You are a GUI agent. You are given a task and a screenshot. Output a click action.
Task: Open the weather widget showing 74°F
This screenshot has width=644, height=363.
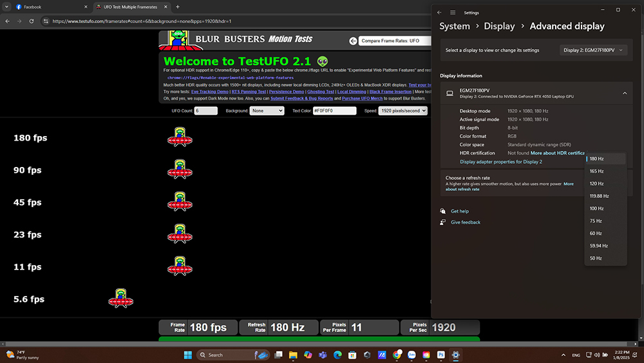[23, 355]
